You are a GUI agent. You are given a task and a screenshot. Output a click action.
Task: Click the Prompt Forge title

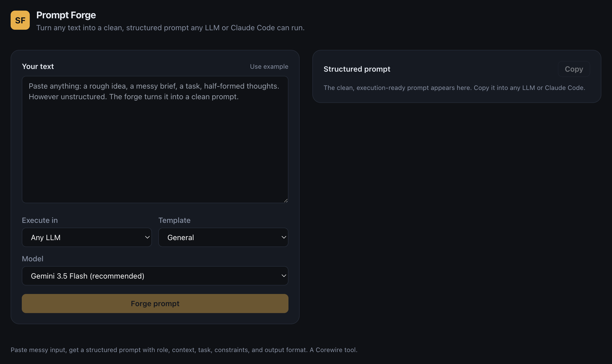point(66,15)
